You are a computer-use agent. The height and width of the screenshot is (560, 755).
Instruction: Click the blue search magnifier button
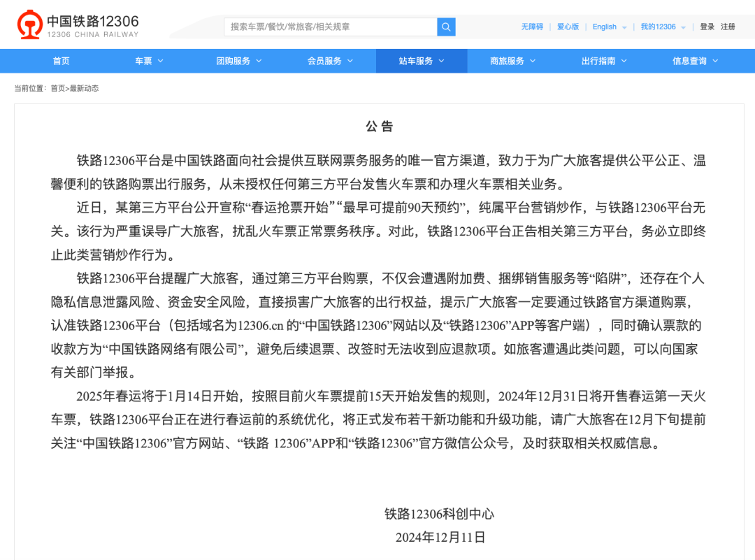(446, 27)
